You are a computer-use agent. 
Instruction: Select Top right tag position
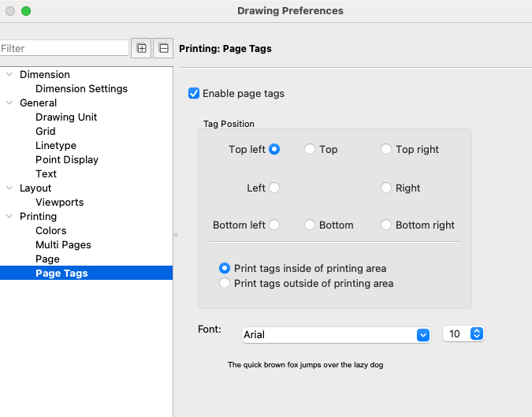pos(386,149)
